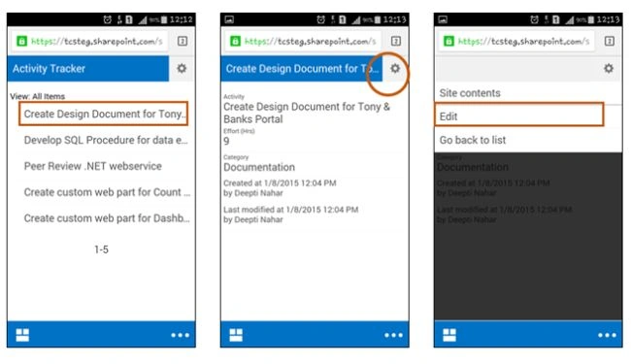Open browser tabs button in Create Design Document screen
Image resolution: width=631 pixels, height=364 pixels.
pos(395,41)
